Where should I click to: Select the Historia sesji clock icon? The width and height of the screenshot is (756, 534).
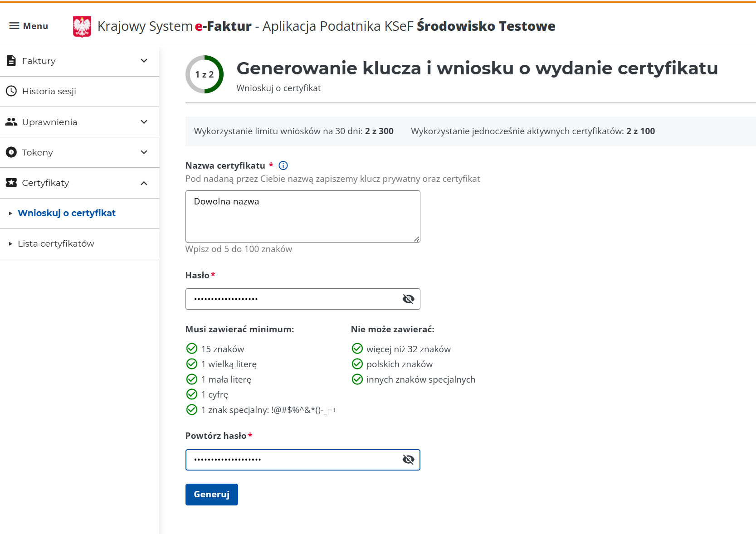coord(11,91)
